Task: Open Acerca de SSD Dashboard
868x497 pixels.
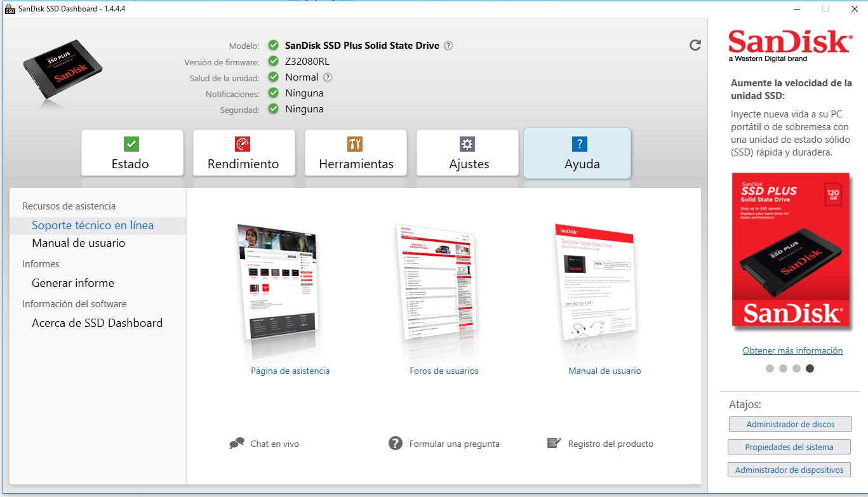Action: (98, 323)
